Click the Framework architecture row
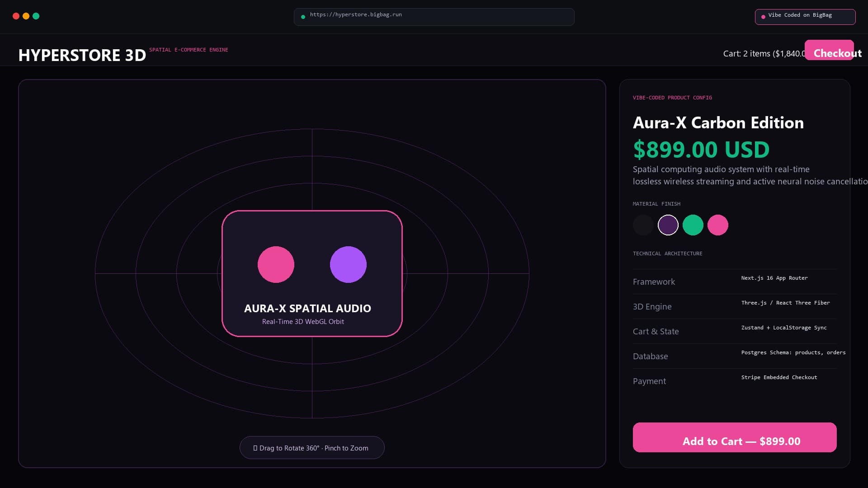The height and width of the screenshot is (488, 868). click(x=735, y=282)
